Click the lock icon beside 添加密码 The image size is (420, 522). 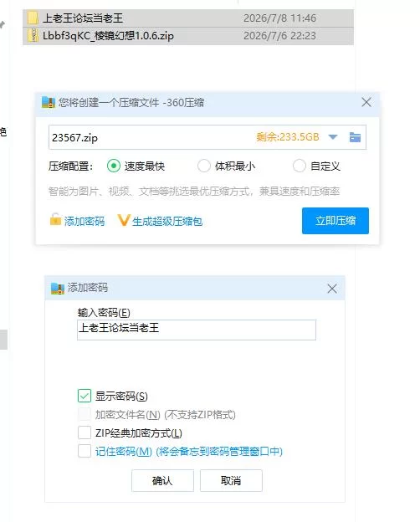(55, 219)
